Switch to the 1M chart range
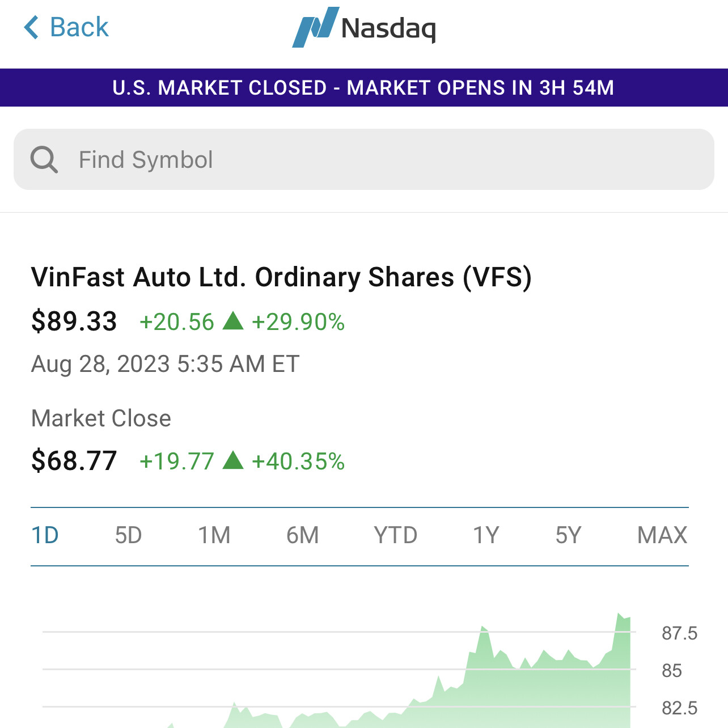The width and height of the screenshot is (728, 728). [x=214, y=535]
